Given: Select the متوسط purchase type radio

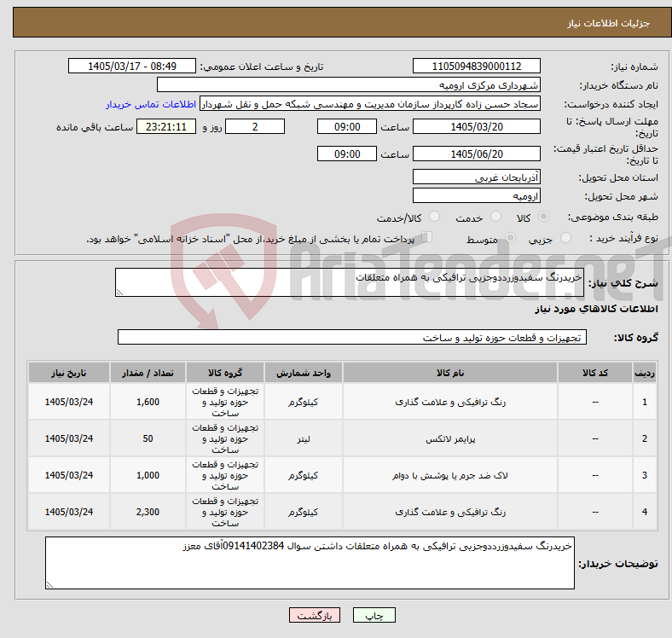Looking at the screenshot, I should tap(510, 237).
